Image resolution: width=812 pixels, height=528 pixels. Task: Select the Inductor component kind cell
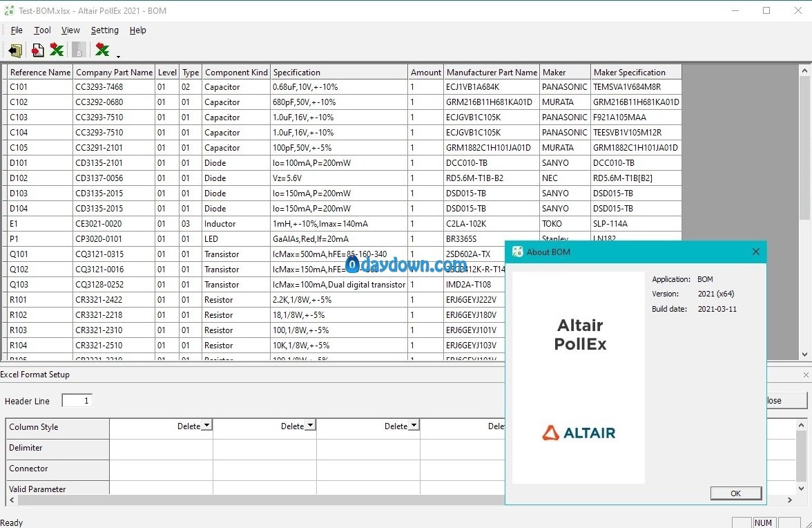click(x=236, y=224)
